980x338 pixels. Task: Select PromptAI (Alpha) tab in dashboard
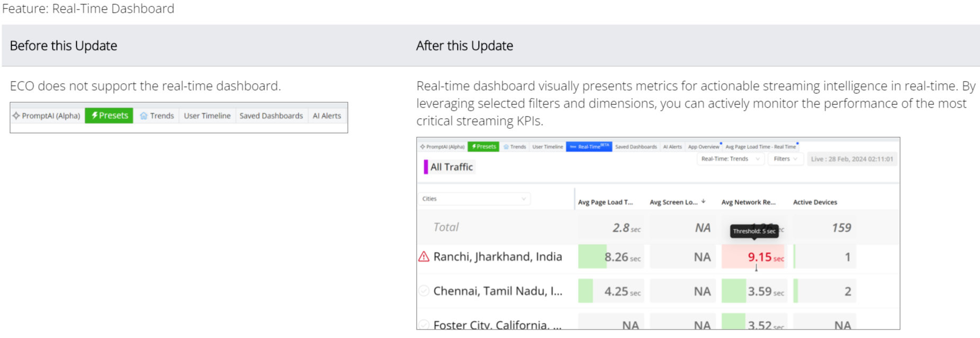442,147
